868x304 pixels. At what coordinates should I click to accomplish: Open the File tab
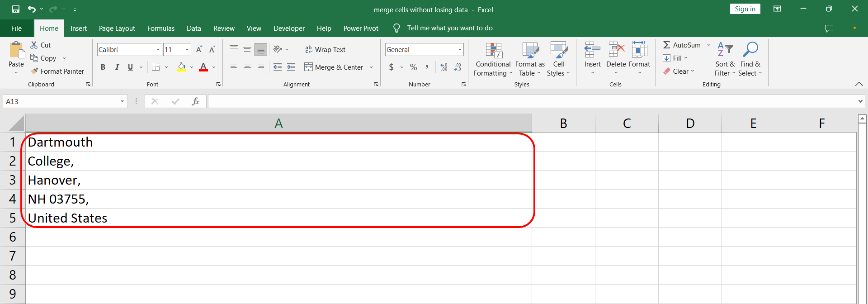16,28
